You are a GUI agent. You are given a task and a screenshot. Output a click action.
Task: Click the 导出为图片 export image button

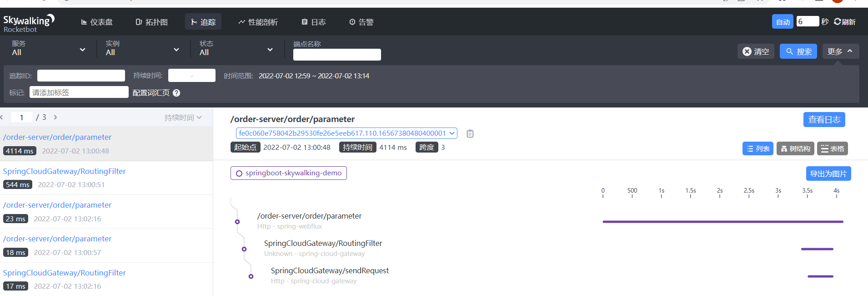(x=828, y=174)
